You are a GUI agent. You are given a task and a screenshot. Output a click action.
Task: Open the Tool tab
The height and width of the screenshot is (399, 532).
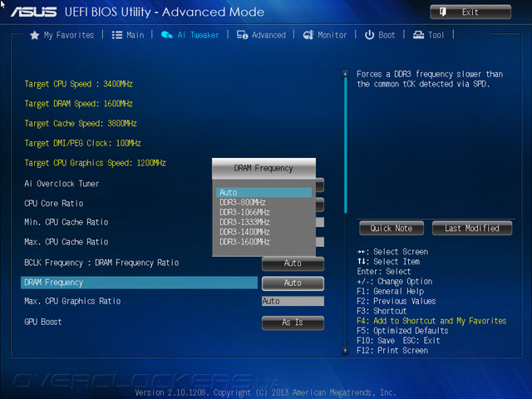pyautogui.click(x=429, y=35)
